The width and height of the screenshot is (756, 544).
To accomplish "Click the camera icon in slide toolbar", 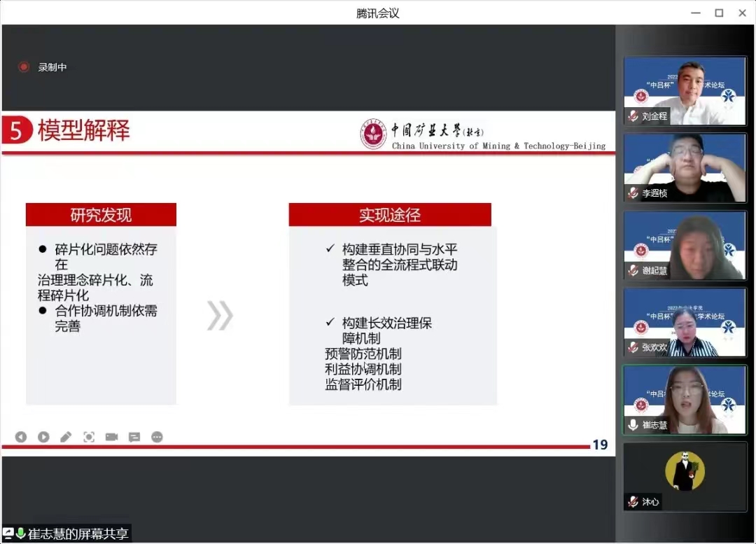I will tap(111, 437).
